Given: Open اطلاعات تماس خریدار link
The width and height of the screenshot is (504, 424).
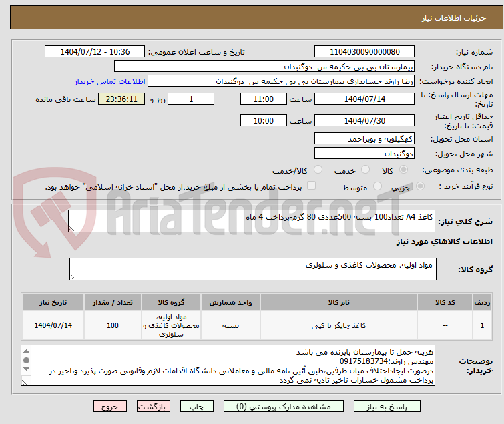Looking at the screenshot, I should [110, 81].
